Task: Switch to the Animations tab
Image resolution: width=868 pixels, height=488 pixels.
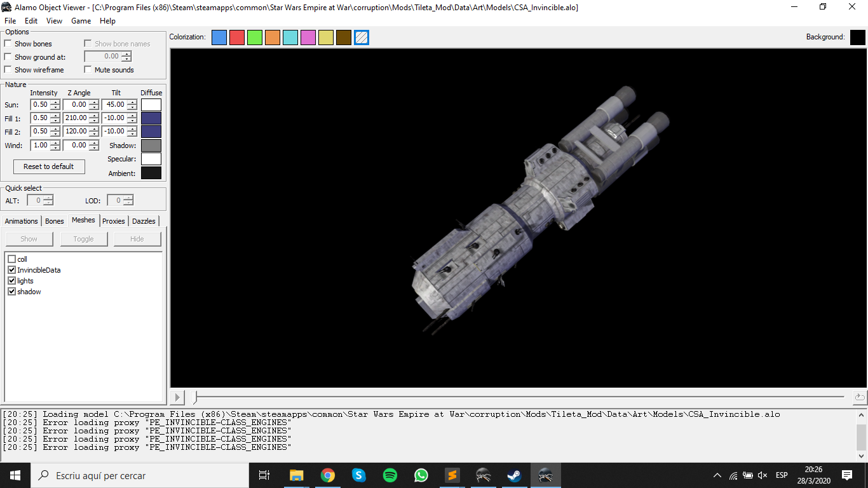Action: tap(22, 221)
